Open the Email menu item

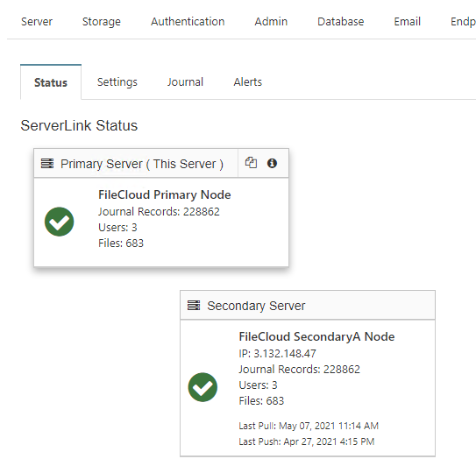click(x=407, y=22)
